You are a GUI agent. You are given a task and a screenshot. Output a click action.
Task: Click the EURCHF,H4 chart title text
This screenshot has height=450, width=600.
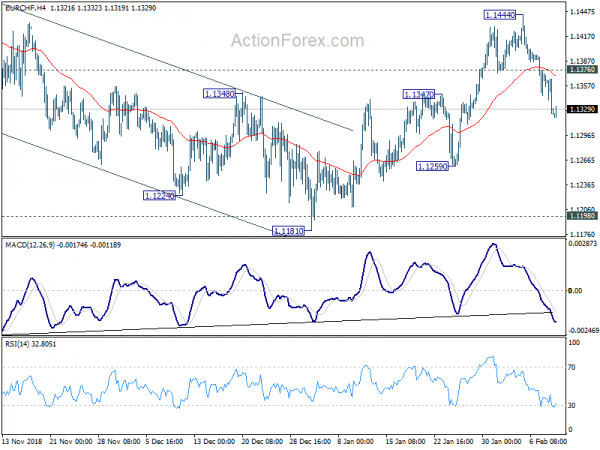25,8
